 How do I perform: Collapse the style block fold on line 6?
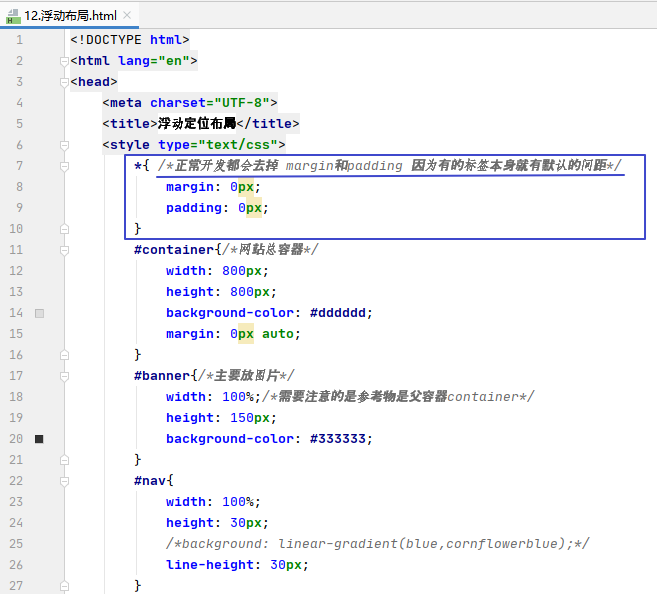point(64,145)
